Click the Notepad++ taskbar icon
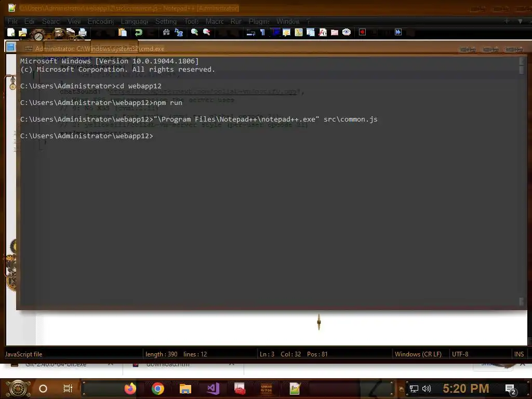532x399 pixels. tap(295, 389)
